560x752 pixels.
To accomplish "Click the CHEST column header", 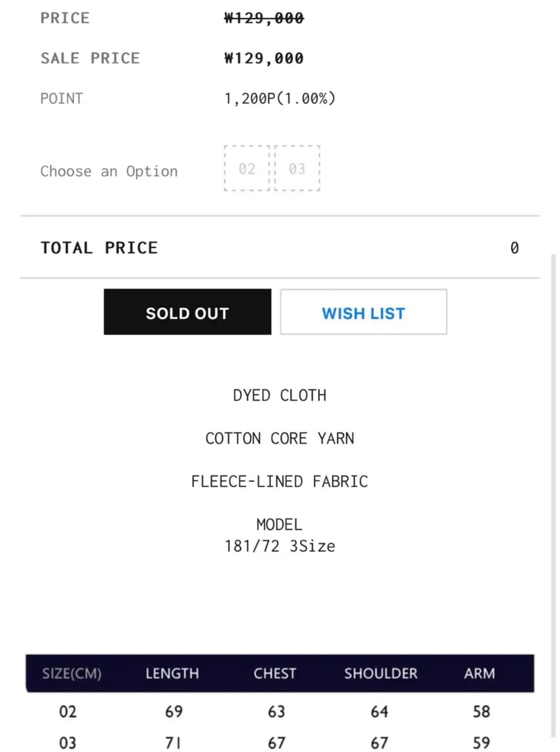I will pyautogui.click(x=275, y=673).
